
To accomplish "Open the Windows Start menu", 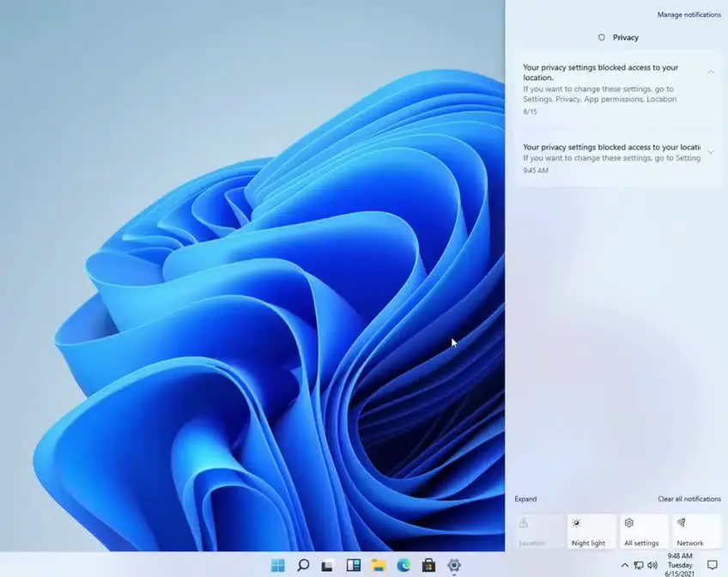I will (x=278, y=565).
